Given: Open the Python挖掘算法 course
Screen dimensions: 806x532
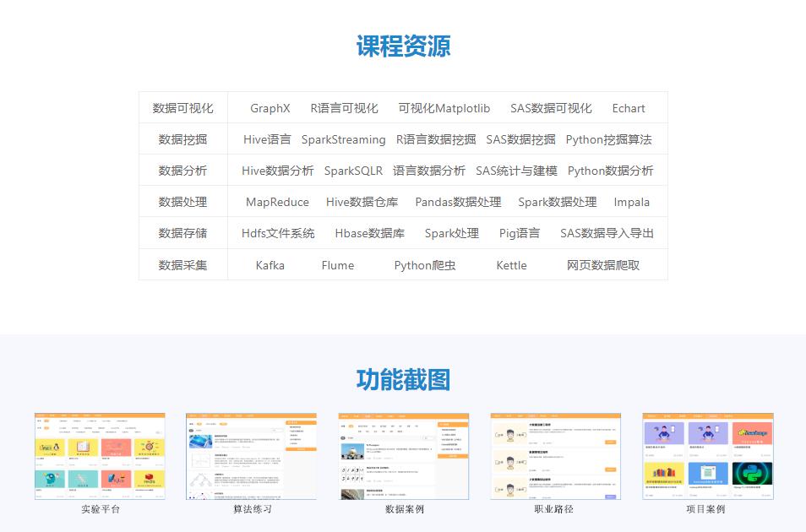Looking at the screenshot, I should click(x=608, y=139).
